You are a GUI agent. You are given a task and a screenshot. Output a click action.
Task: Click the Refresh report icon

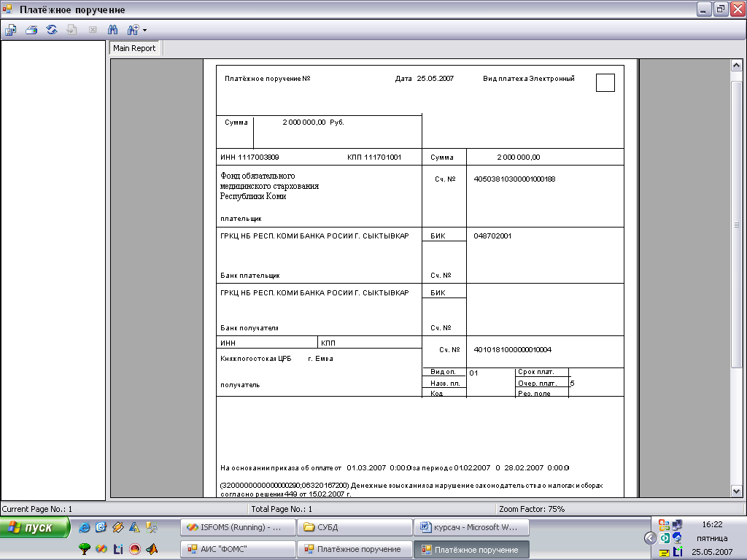tap(52, 30)
